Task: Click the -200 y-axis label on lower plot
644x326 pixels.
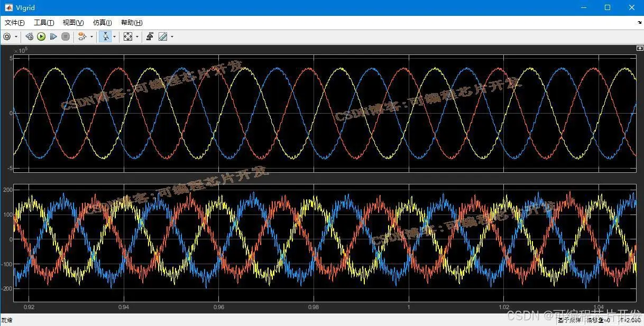Action: click(x=6, y=289)
